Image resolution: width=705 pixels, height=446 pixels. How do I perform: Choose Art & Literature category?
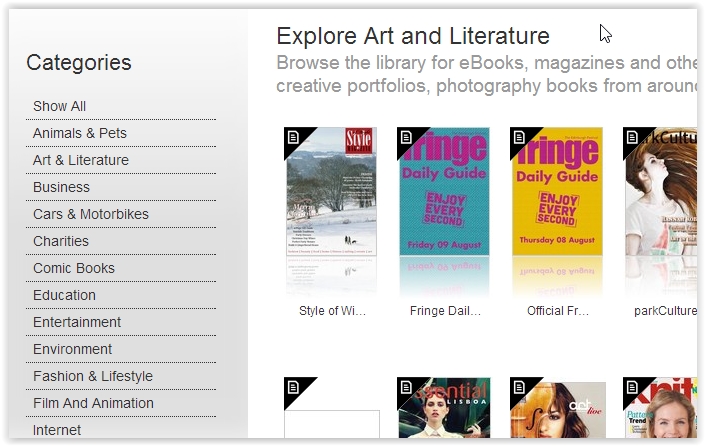click(81, 160)
